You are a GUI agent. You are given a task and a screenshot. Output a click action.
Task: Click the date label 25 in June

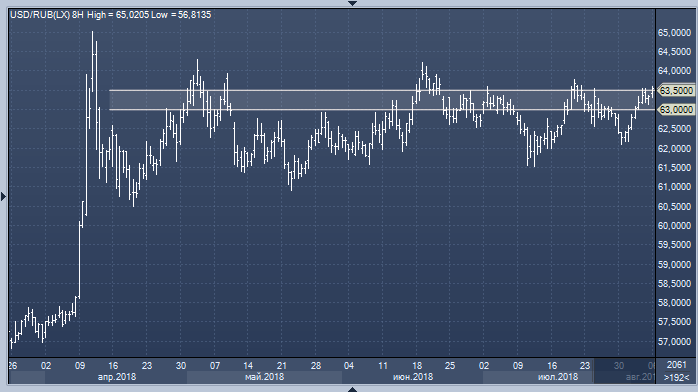pyautogui.click(x=450, y=365)
